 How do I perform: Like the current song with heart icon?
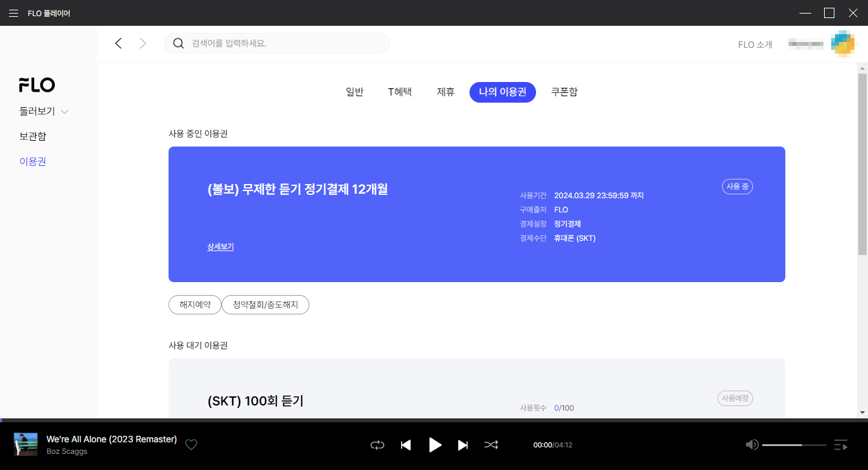coord(191,445)
